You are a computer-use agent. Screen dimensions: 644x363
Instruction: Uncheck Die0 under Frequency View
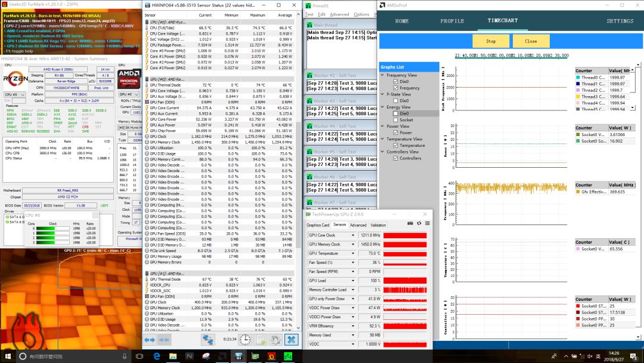395,81
